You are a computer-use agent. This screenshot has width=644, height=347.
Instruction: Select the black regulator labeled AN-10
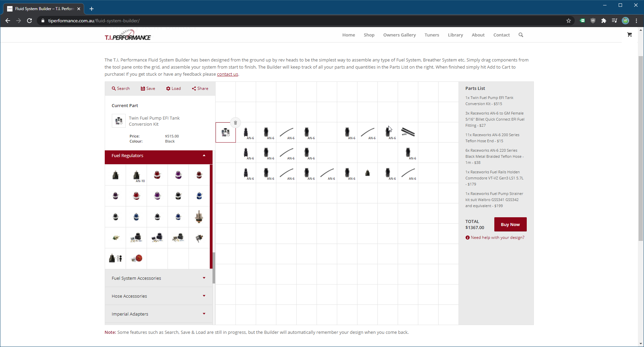click(x=137, y=175)
